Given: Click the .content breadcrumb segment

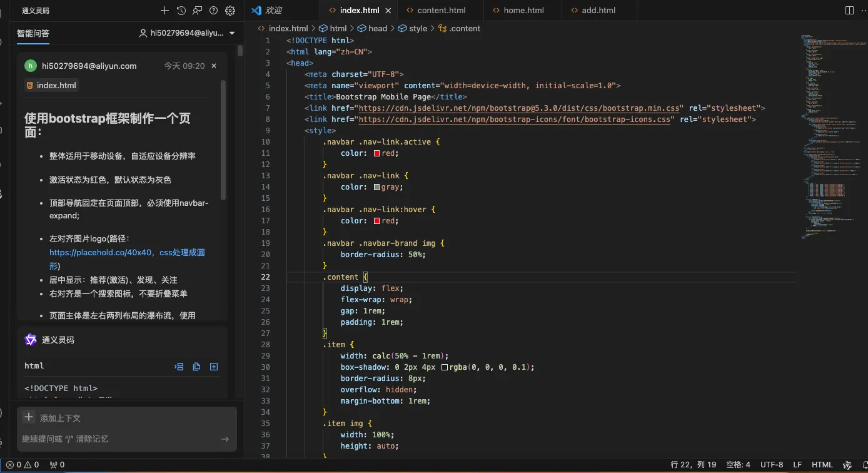Looking at the screenshot, I should (x=459, y=28).
